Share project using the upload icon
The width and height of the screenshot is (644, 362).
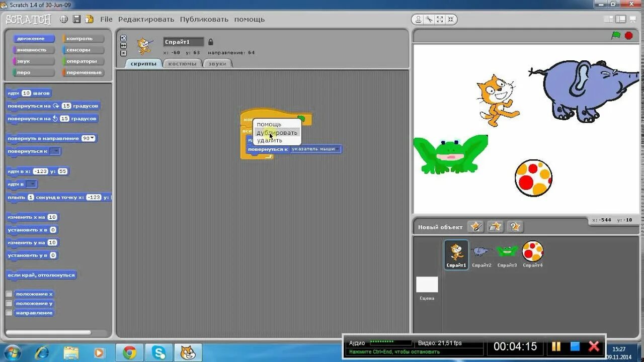89,19
